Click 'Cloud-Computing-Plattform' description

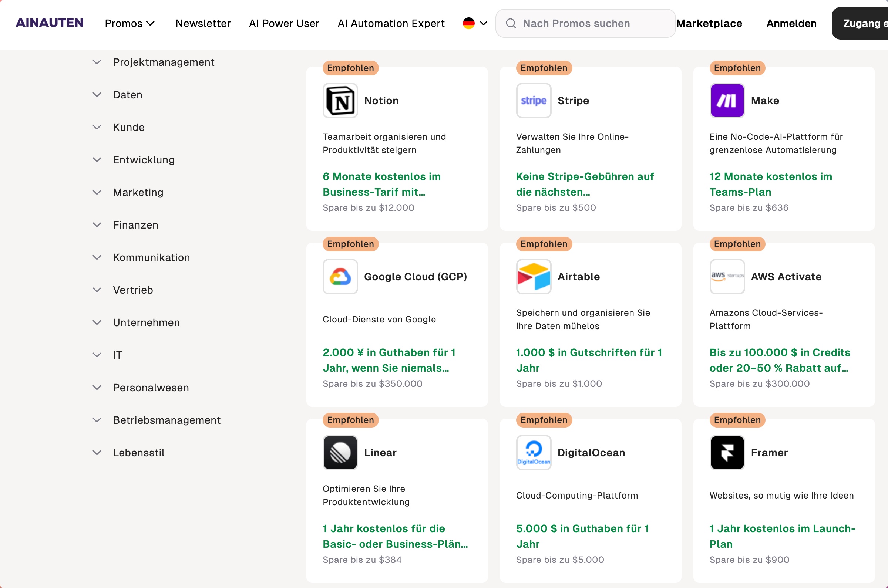pyautogui.click(x=577, y=496)
